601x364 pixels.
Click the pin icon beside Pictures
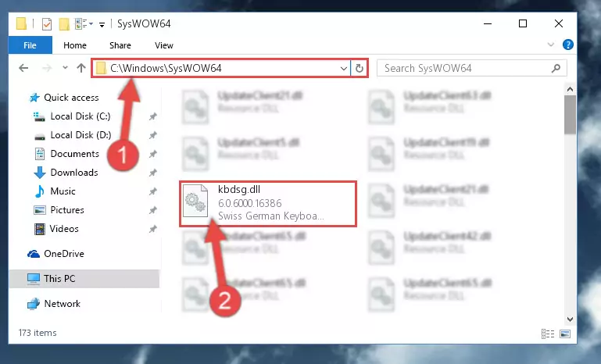(x=152, y=210)
